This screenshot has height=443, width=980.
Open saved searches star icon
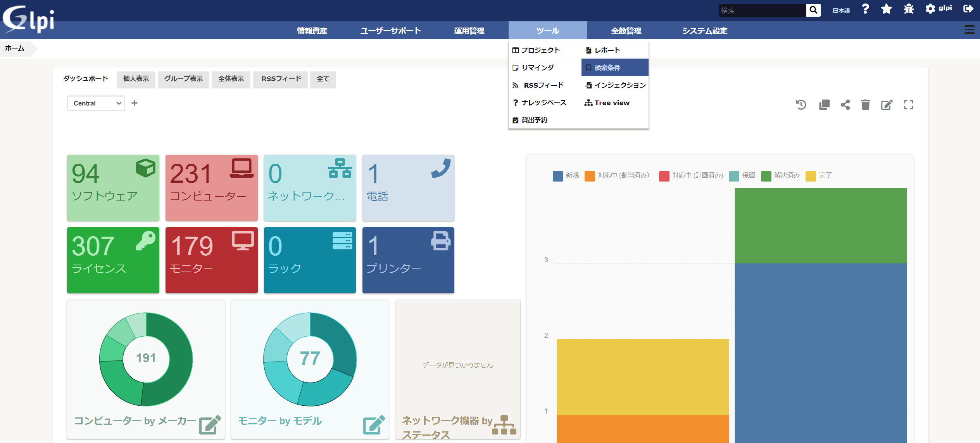pos(887,9)
